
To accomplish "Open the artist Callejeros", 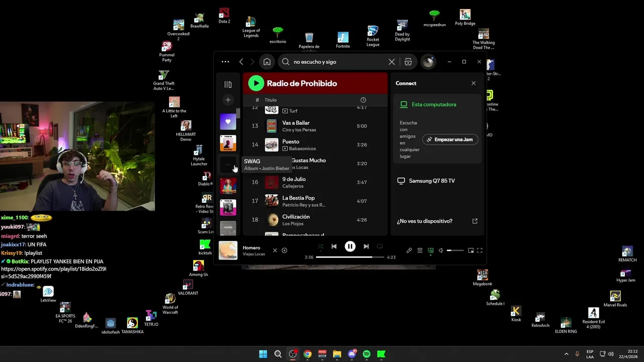I will (x=293, y=186).
